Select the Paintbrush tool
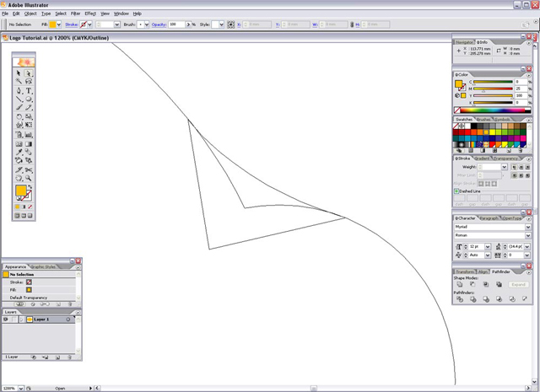540x392 pixels. 19,107
